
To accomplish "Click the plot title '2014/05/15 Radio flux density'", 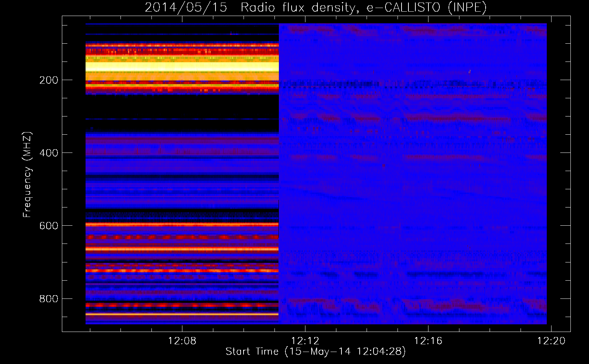I will pos(316,8).
